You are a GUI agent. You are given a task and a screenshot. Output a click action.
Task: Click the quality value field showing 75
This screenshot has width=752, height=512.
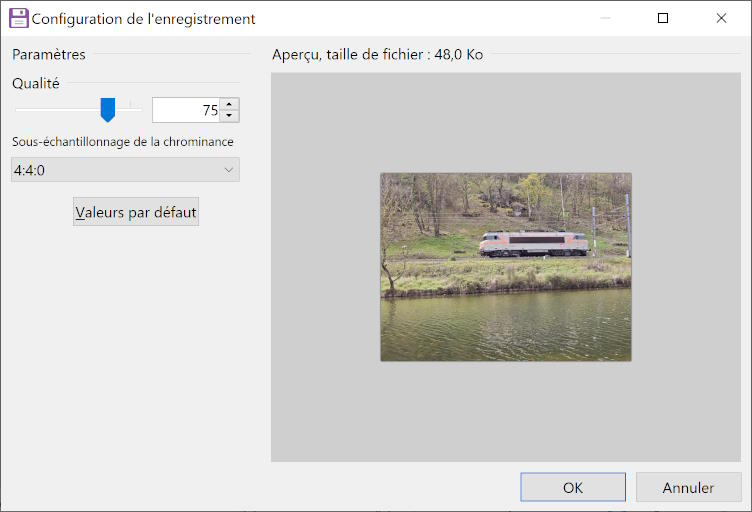coord(186,110)
